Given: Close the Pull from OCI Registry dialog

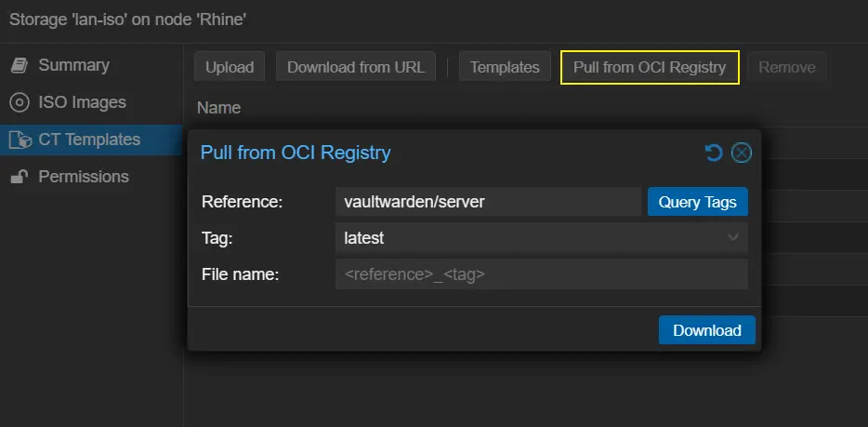Looking at the screenshot, I should tap(742, 153).
